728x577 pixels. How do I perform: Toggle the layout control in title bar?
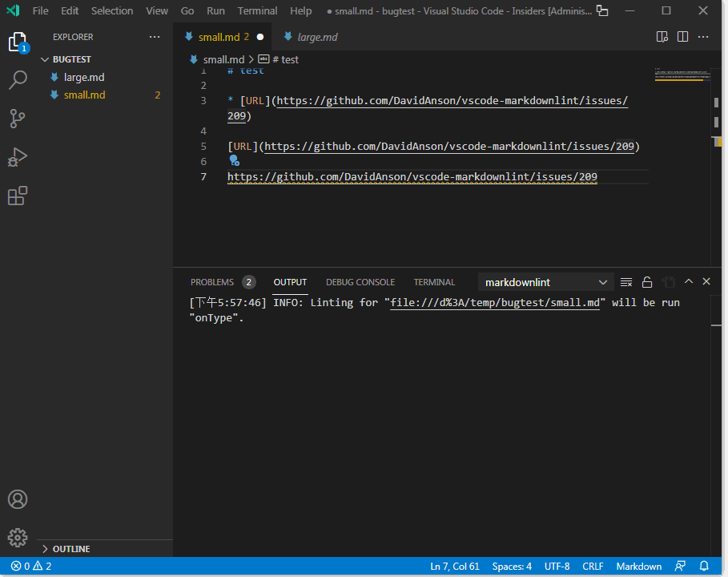(602, 10)
